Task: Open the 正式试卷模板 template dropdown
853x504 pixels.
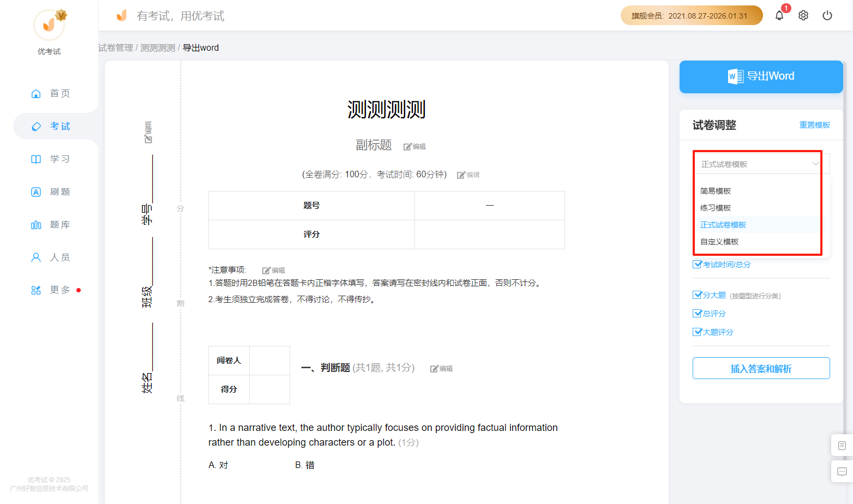Action: 761,164
